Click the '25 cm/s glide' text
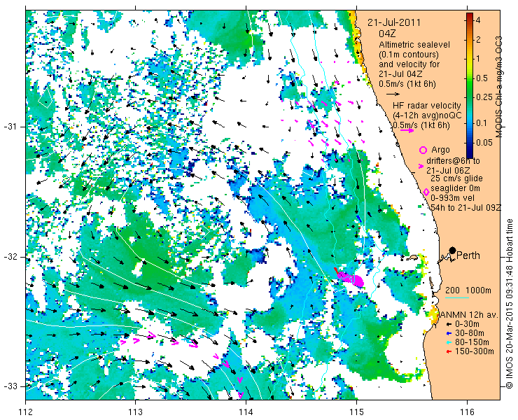 pos(457,178)
